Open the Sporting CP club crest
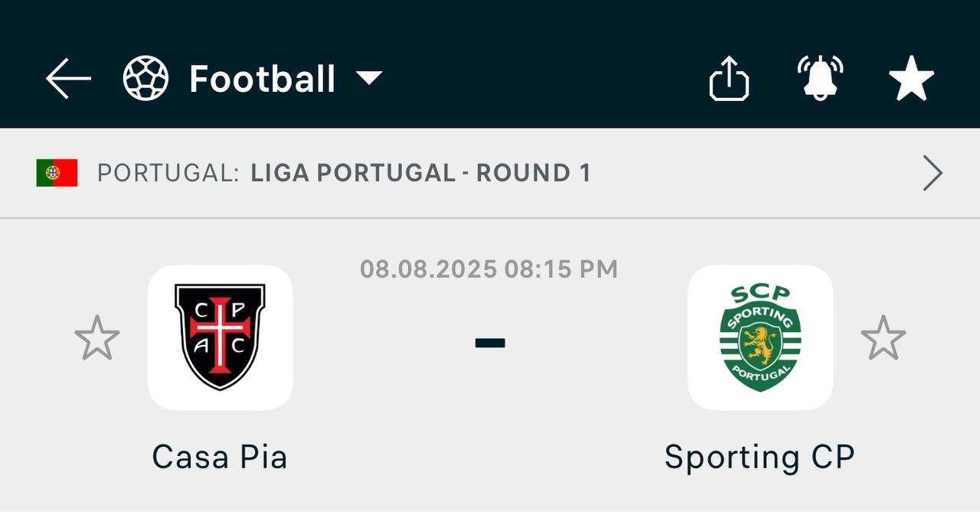The image size is (980, 531). click(x=760, y=337)
